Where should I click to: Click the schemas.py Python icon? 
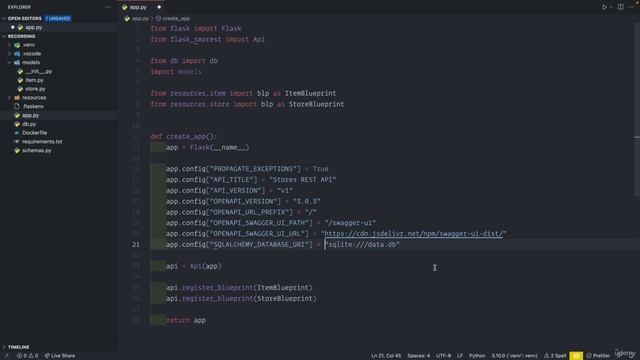17,151
